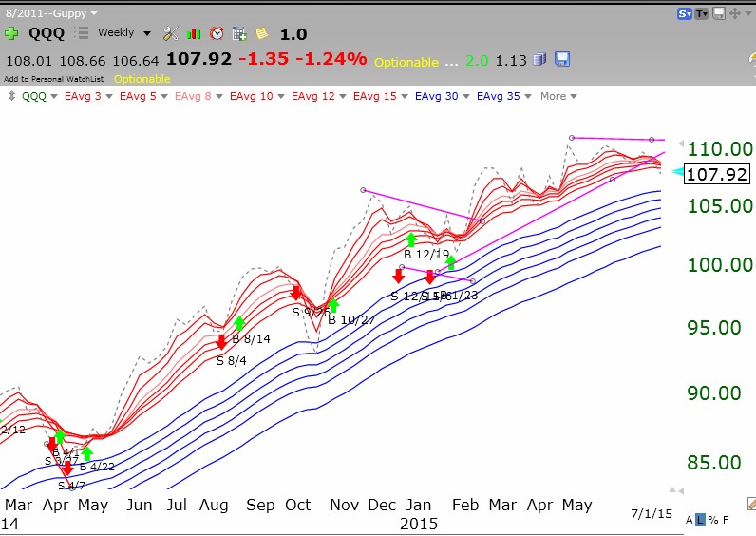Open the More indicators menu
The height and width of the screenshot is (536, 756).
click(x=558, y=96)
